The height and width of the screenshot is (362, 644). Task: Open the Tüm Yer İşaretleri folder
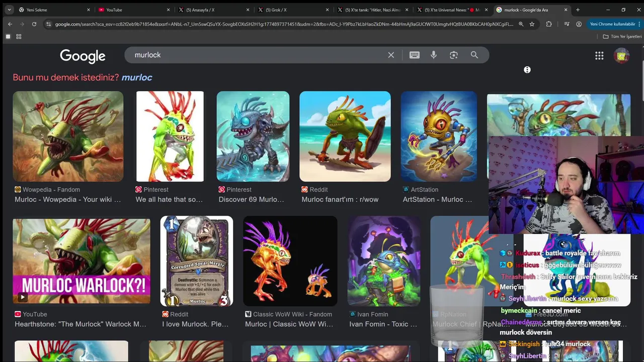(x=622, y=36)
